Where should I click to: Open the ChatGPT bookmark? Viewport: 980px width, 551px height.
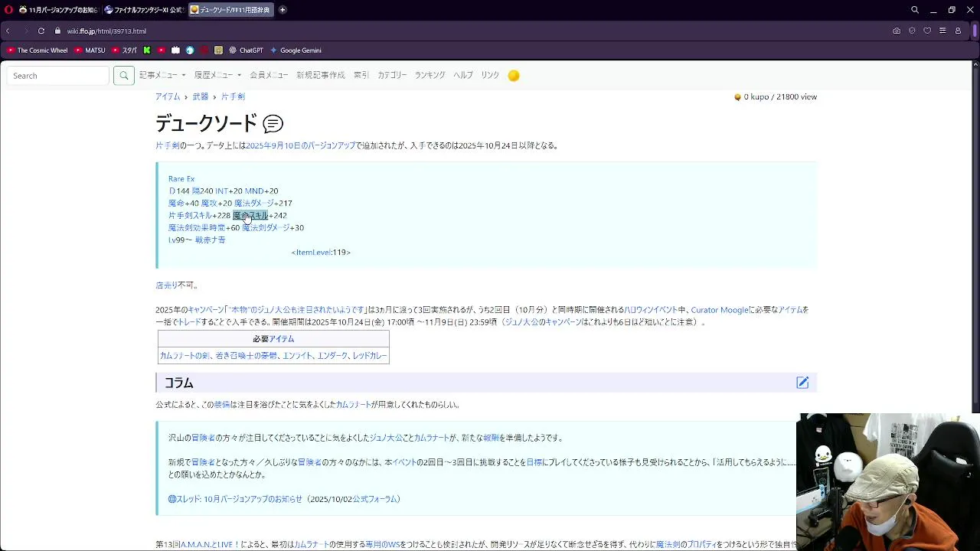click(246, 51)
